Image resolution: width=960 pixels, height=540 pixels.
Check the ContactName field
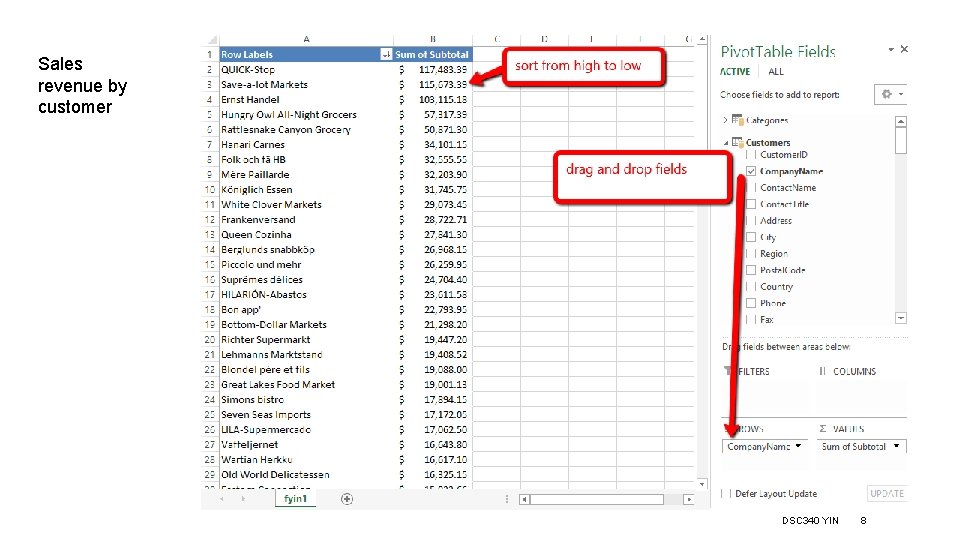click(751, 188)
